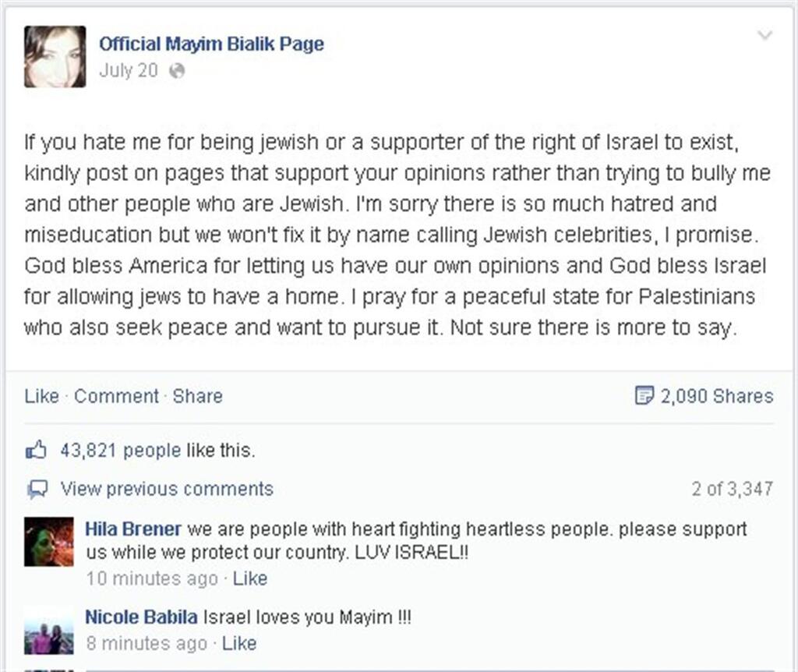Click the comments speech bubble icon
This screenshot has height=672, width=798.
[x=37, y=490]
